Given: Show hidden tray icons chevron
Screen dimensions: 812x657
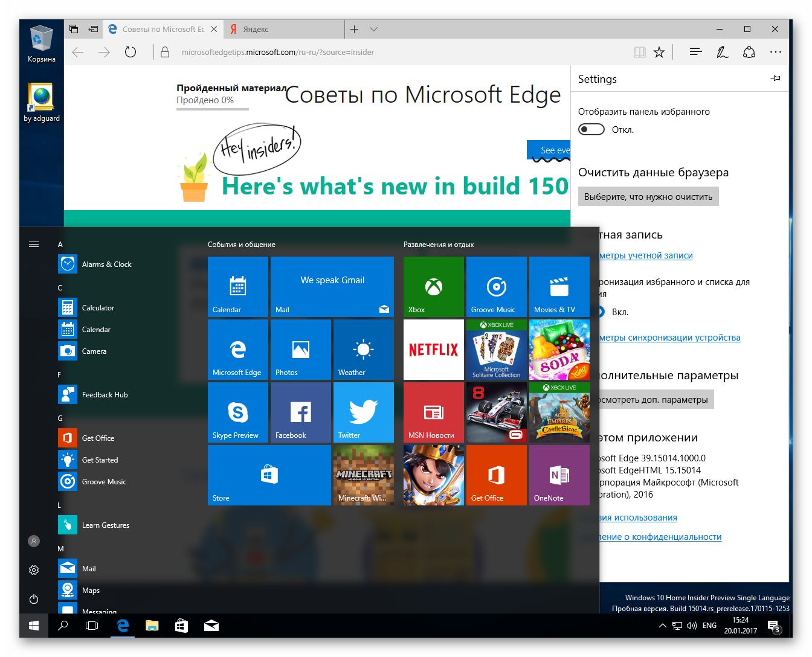Looking at the screenshot, I should click(663, 626).
